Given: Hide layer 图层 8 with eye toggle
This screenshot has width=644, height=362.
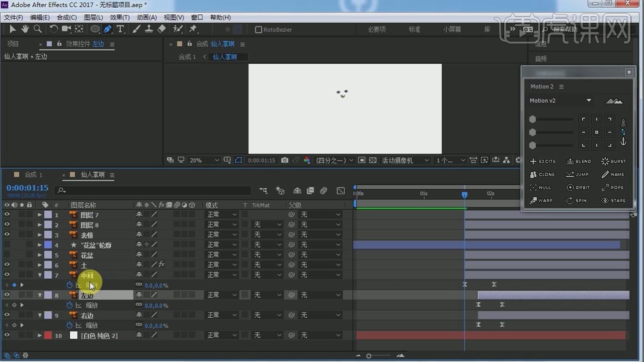Looking at the screenshot, I should pos(7,224).
